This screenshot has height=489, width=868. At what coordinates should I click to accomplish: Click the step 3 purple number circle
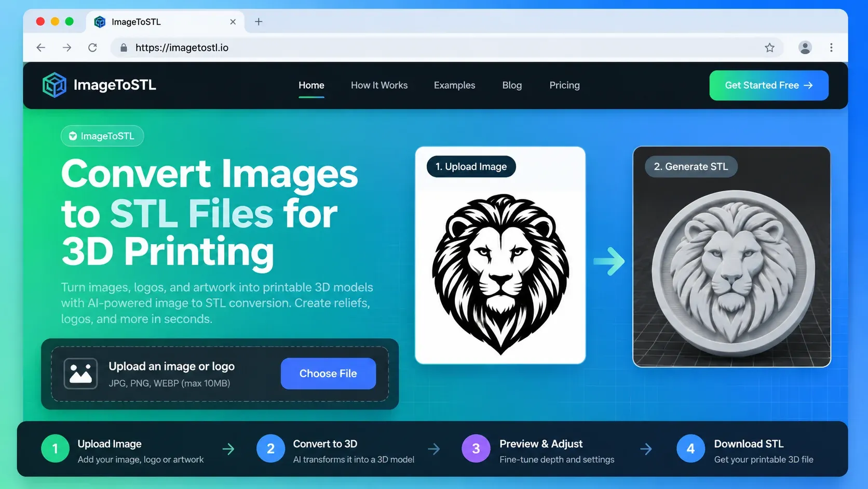tap(476, 448)
